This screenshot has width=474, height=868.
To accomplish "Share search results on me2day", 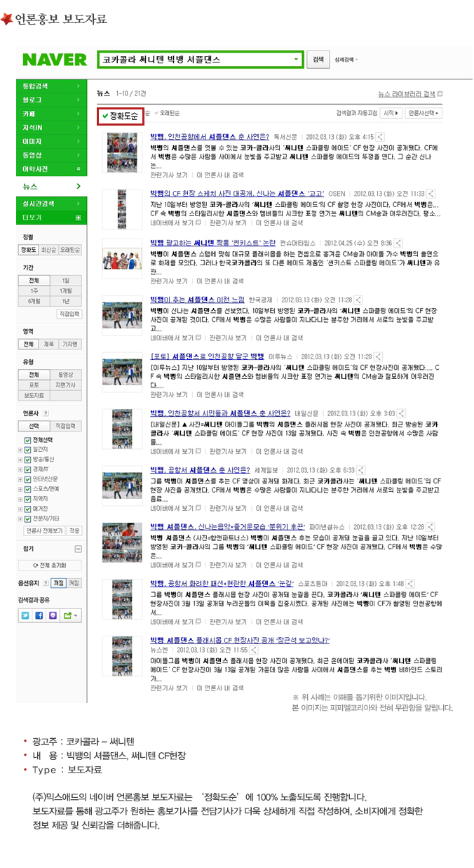I will pyautogui.click(x=53, y=615).
